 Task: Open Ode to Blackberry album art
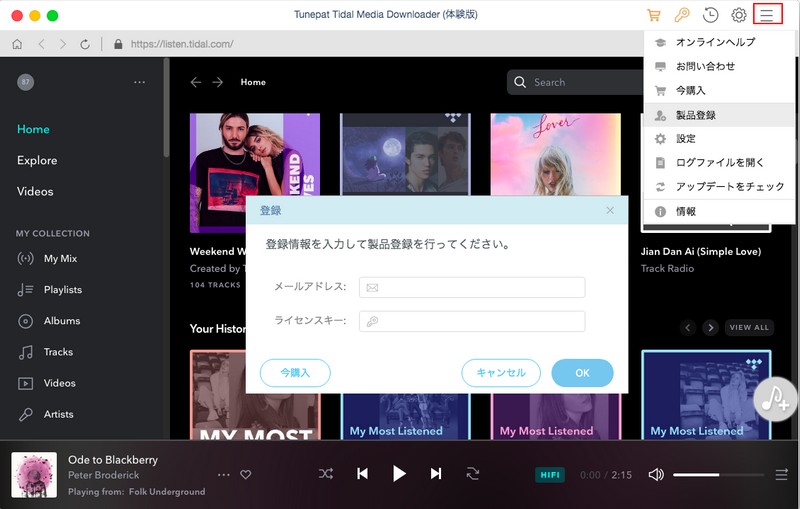tap(34, 475)
